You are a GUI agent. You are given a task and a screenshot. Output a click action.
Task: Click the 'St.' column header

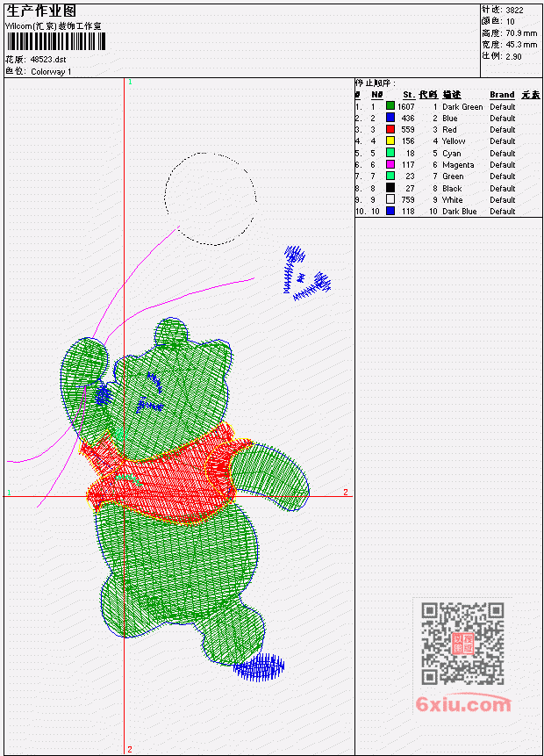409,95
